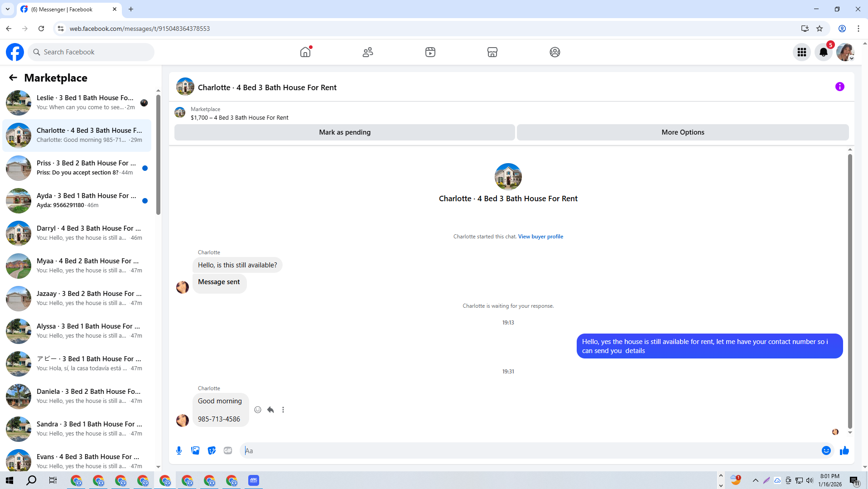
Task: Open the Video/Reels icon in top navigation
Action: pyautogui.click(x=430, y=52)
